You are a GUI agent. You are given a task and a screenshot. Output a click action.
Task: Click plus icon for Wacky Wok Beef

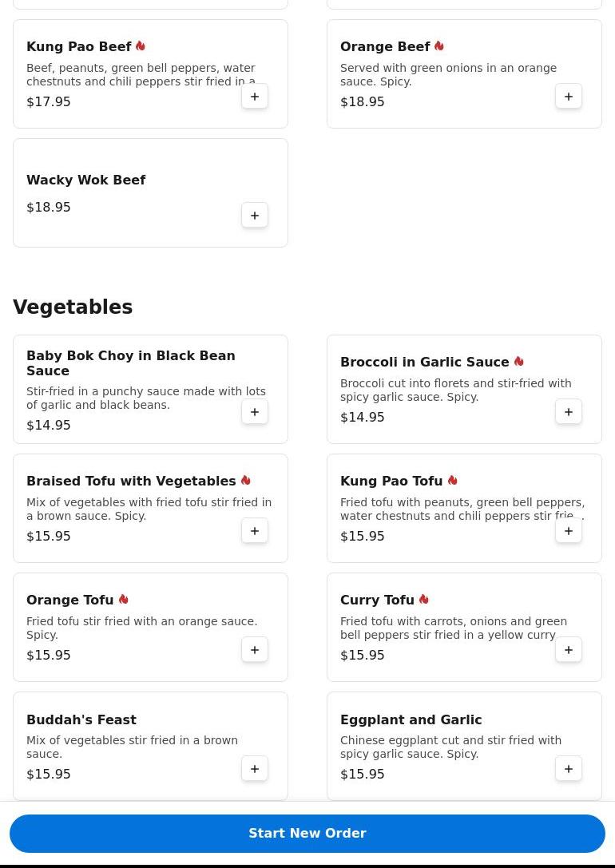255,216
